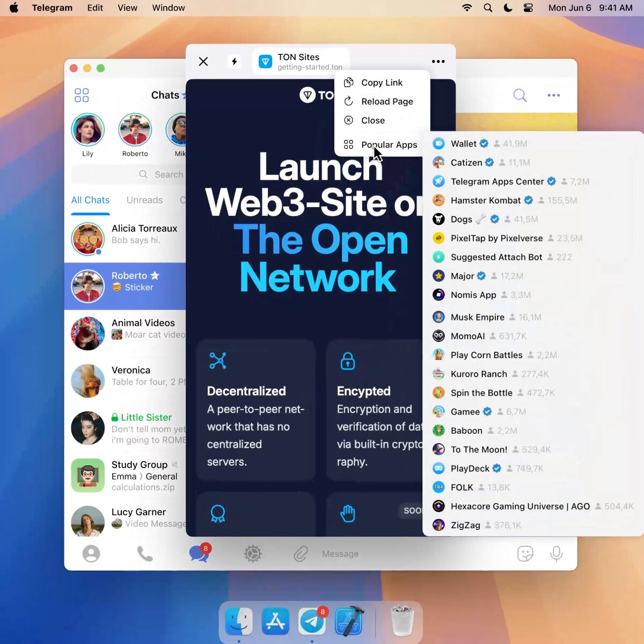Open Hexacore Gaming Universe | AGO

pyautogui.click(x=532, y=506)
